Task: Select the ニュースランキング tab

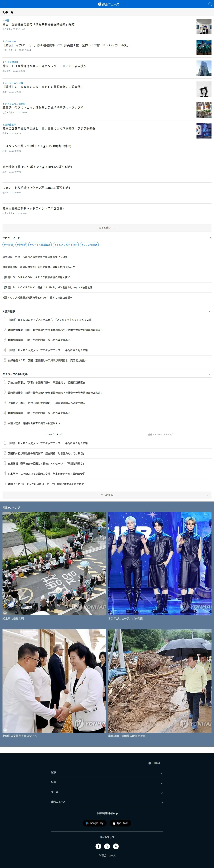Action: click(54, 434)
